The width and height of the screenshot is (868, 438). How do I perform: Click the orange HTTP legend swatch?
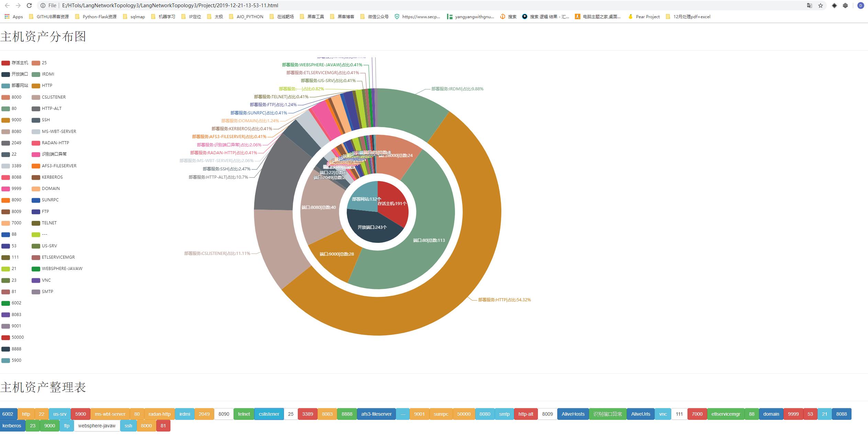36,86
